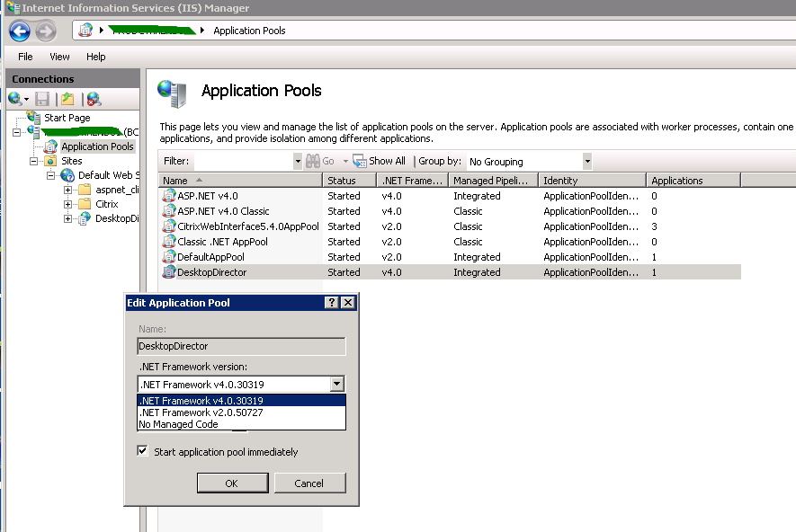Click Show All in the filter bar
This screenshot has height=532, width=796.
click(x=380, y=161)
